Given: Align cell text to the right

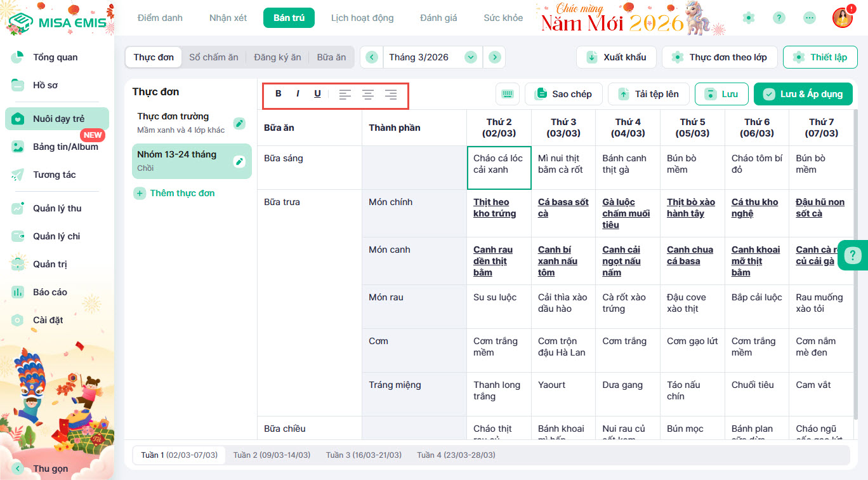Looking at the screenshot, I should pyautogui.click(x=391, y=95).
